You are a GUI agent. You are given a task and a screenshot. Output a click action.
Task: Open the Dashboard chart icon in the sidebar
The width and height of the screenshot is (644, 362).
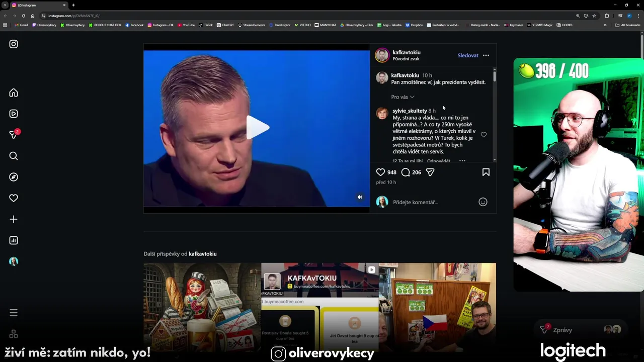point(14,240)
